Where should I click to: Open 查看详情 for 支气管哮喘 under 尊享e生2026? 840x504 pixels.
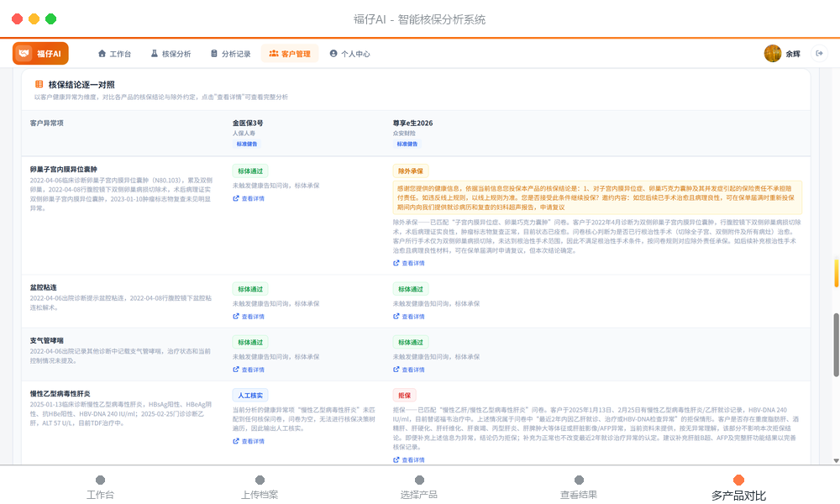click(x=409, y=370)
